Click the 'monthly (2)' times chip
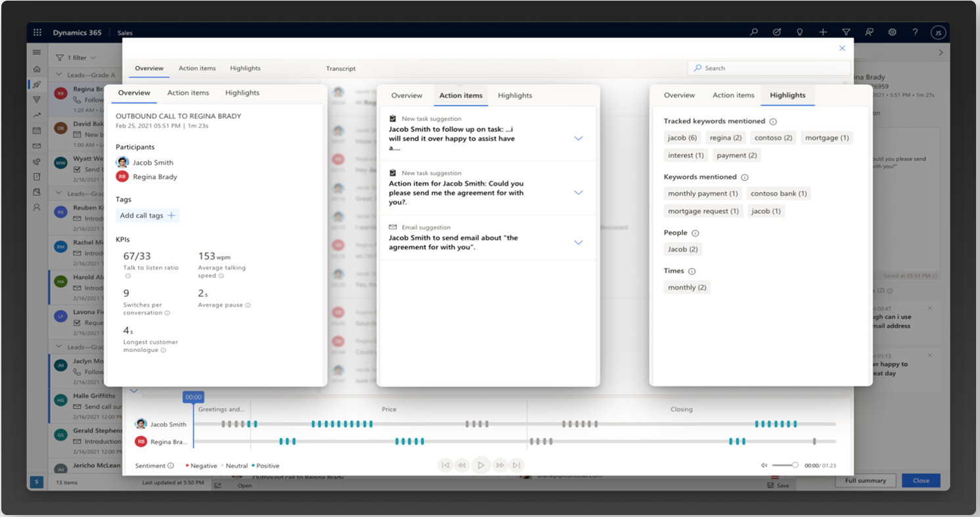980x517 pixels. pos(687,288)
